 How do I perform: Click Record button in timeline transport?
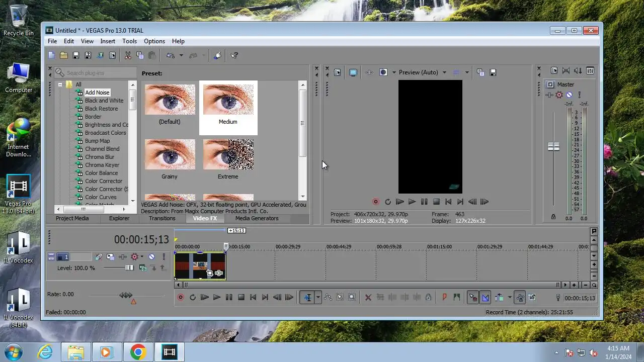(x=181, y=298)
